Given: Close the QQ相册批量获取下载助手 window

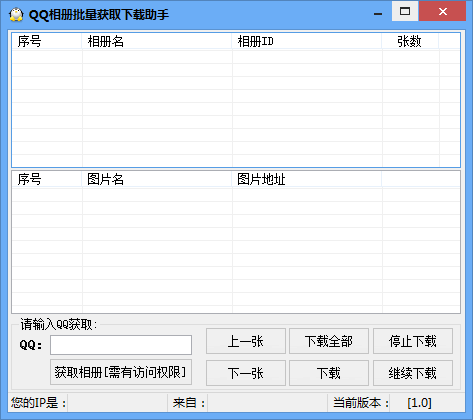Looking at the screenshot, I should click(x=443, y=11).
